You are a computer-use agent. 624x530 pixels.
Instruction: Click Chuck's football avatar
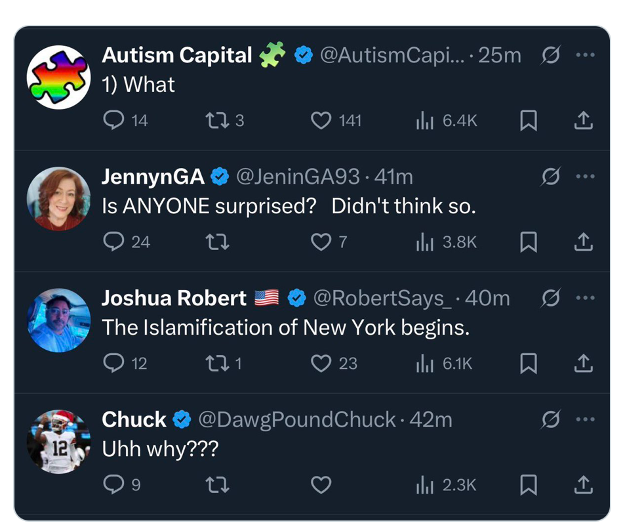pos(59,440)
